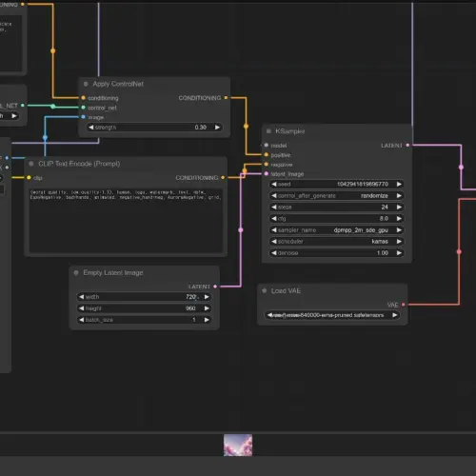Select the VAE file name combo box

(332, 315)
